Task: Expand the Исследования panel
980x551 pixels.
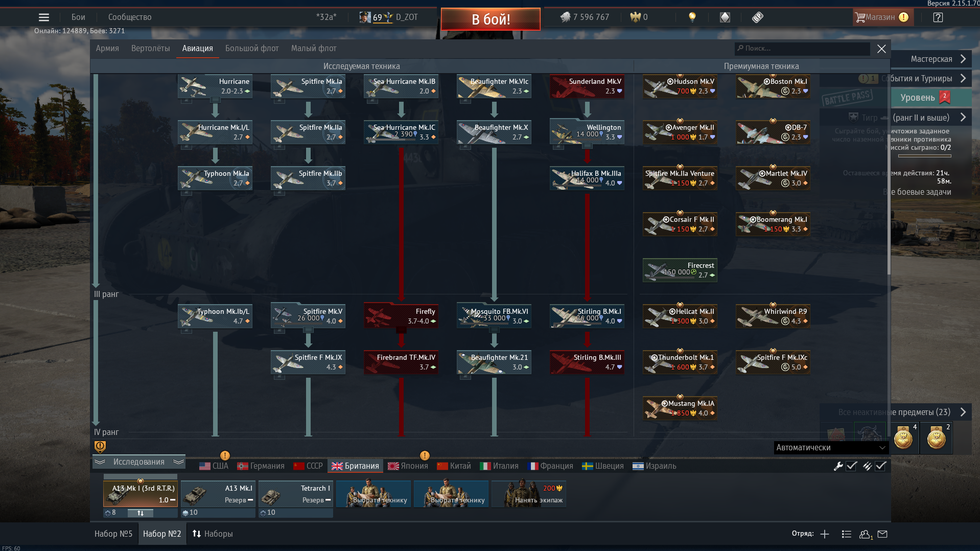Action: pyautogui.click(x=139, y=462)
